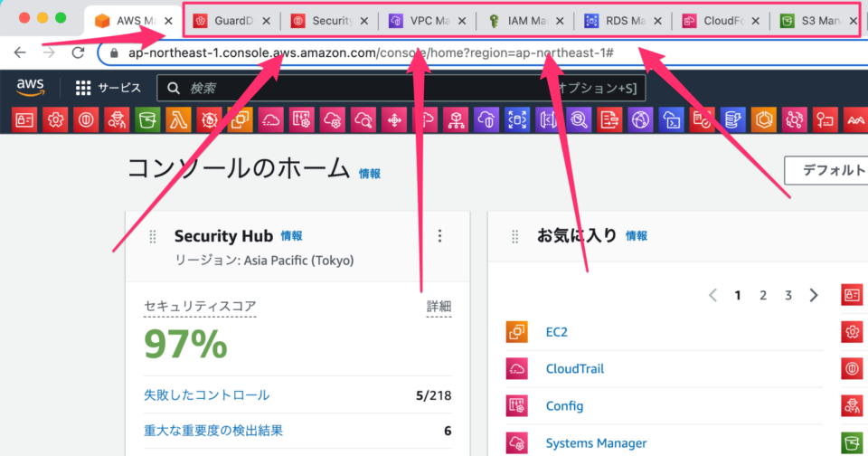
Task: Click the デフォルト button
Action: tap(826, 170)
